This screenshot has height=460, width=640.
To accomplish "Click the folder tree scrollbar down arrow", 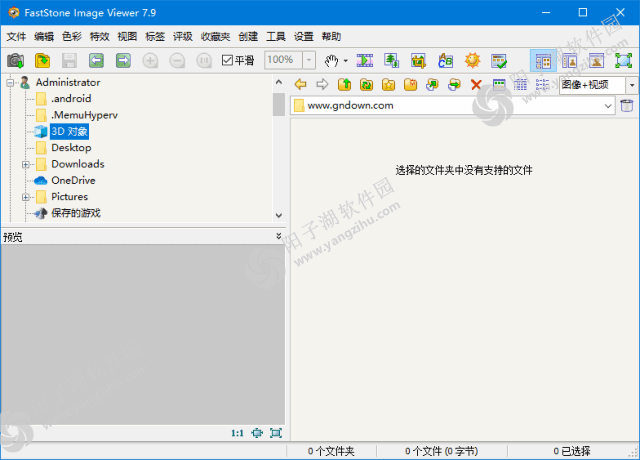I will pos(279,215).
